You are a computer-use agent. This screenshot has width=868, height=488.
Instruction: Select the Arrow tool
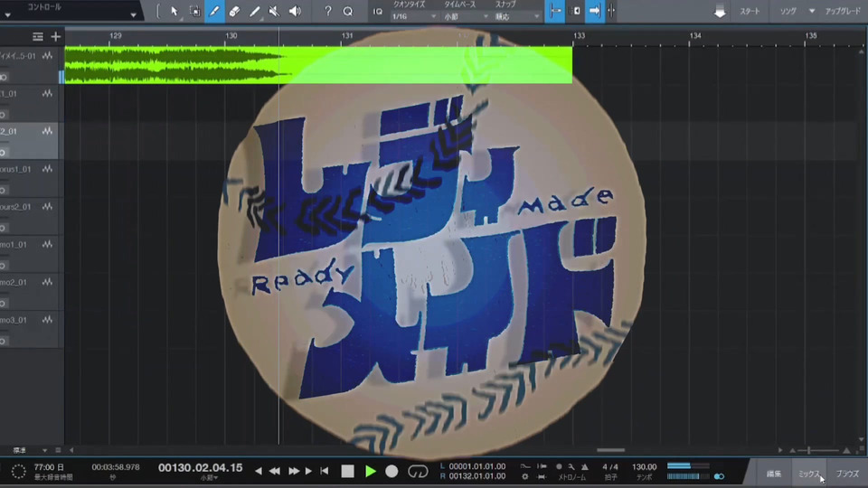coord(175,11)
